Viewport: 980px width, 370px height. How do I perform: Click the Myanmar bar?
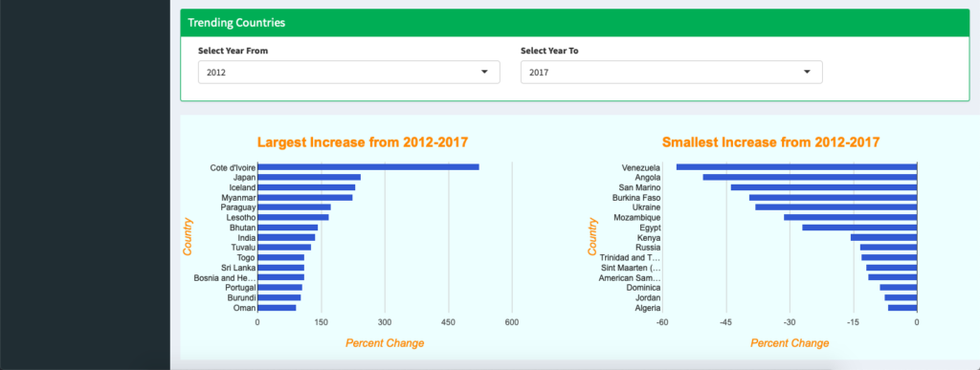(305, 197)
